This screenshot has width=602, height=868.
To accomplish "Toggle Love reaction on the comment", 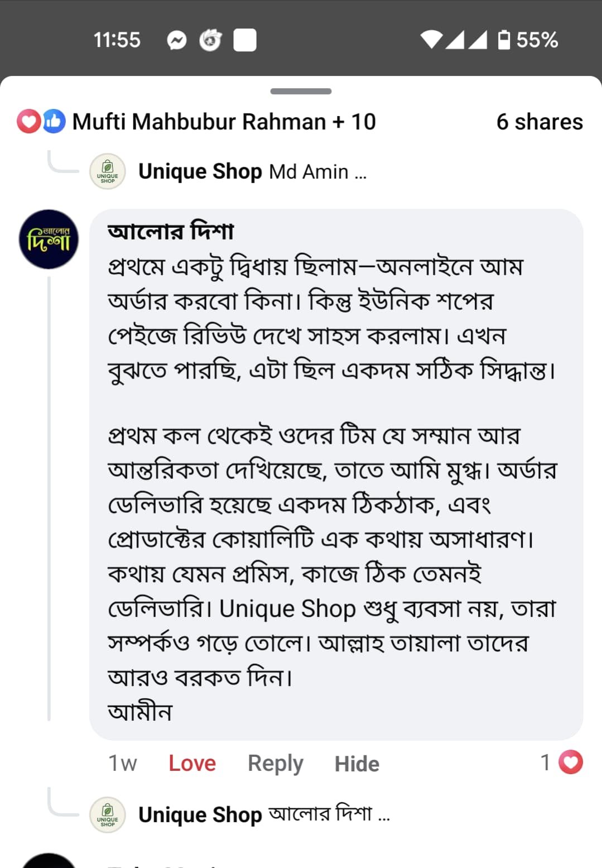I will (191, 763).
